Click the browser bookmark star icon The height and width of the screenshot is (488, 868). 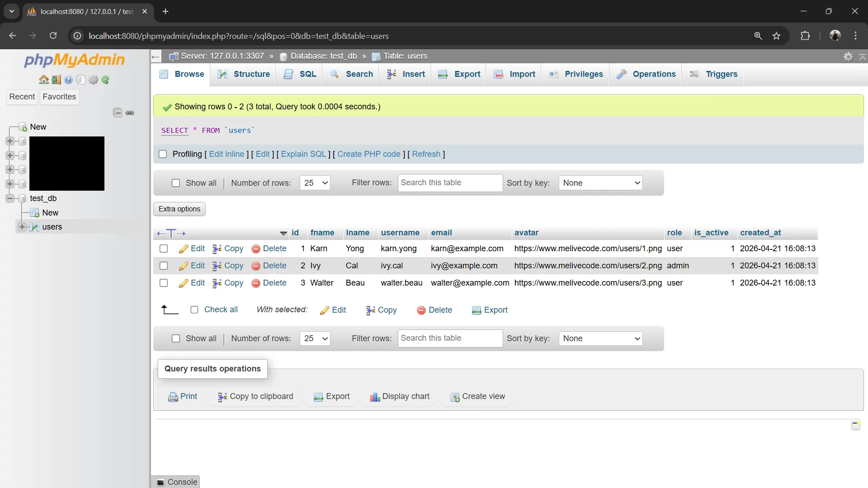click(777, 36)
